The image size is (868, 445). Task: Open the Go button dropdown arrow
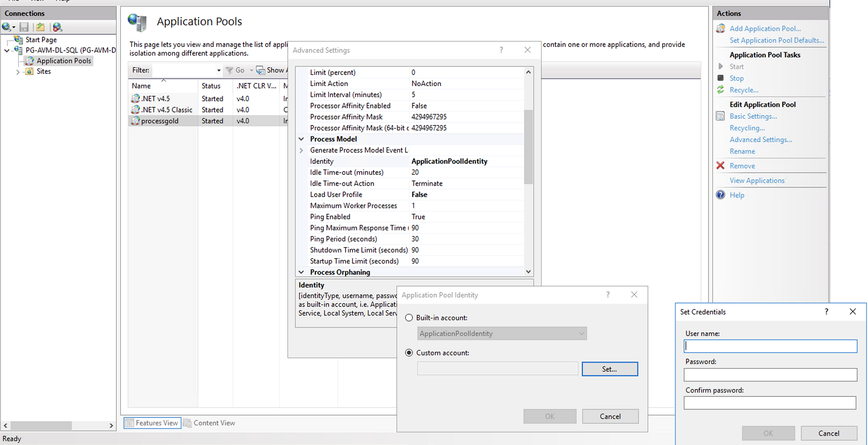point(251,70)
